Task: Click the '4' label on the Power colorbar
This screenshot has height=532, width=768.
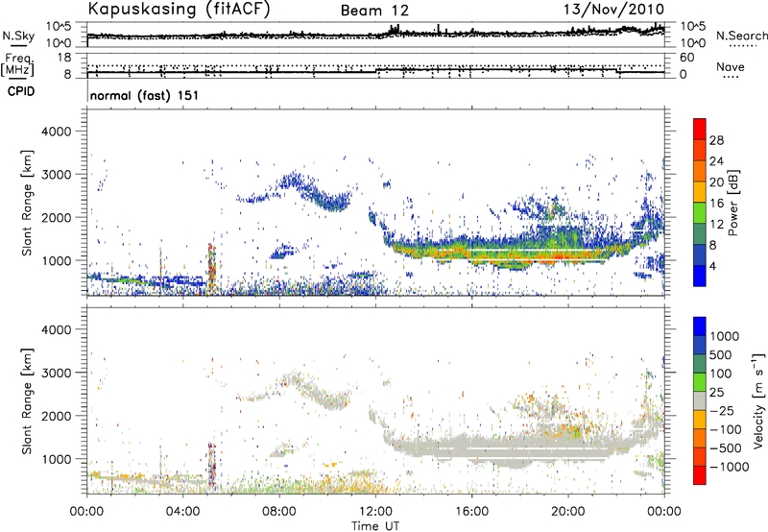Action: [712, 266]
